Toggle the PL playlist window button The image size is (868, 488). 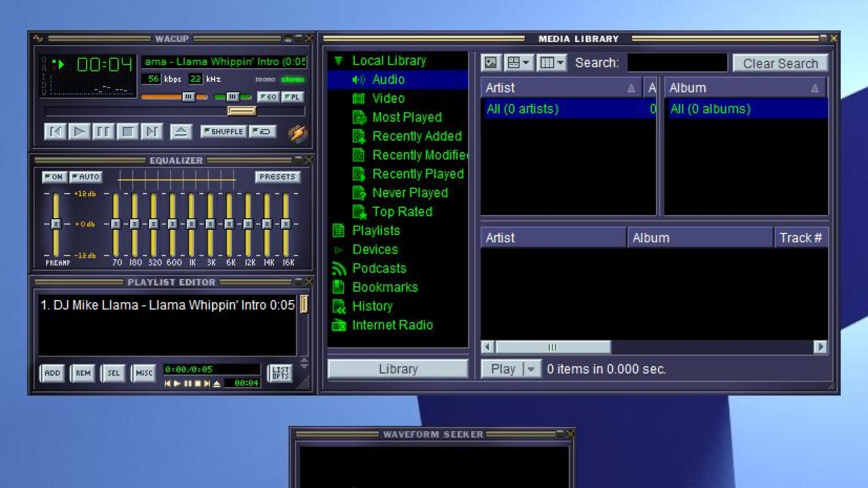(293, 97)
